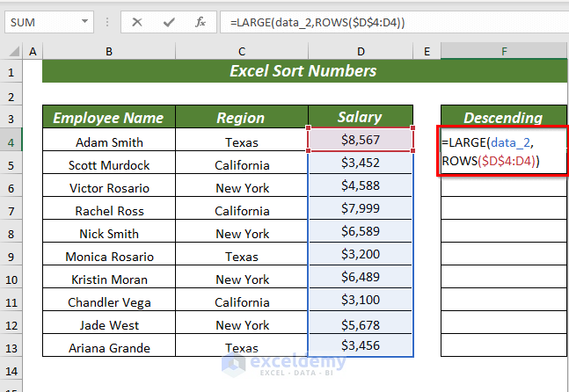Select column B header
Screen dimensions: 569x392
coord(109,52)
